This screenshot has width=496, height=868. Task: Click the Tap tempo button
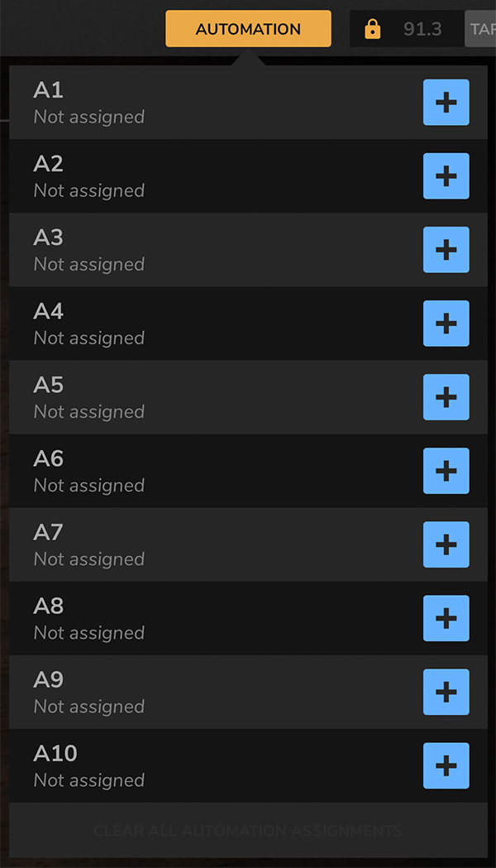(481, 30)
